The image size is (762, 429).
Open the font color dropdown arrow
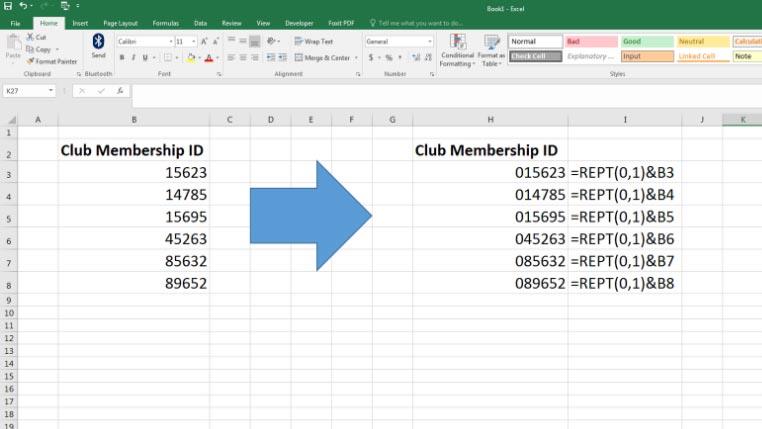(x=217, y=58)
